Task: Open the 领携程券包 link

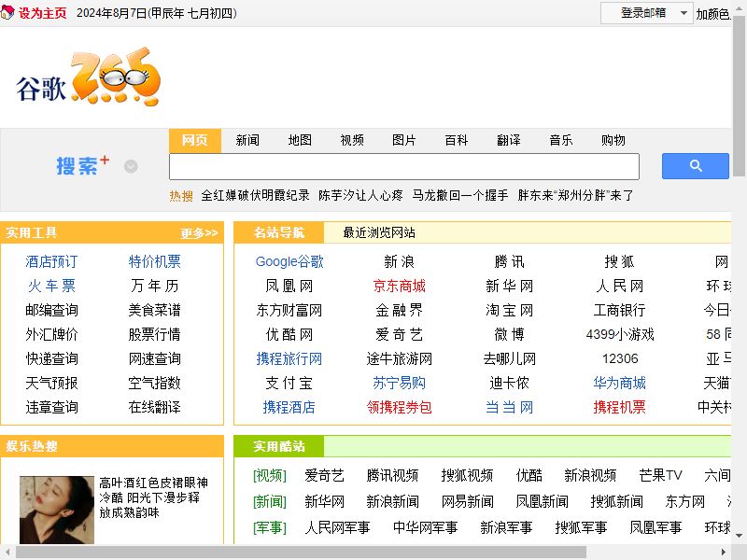Action: pos(400,407)
